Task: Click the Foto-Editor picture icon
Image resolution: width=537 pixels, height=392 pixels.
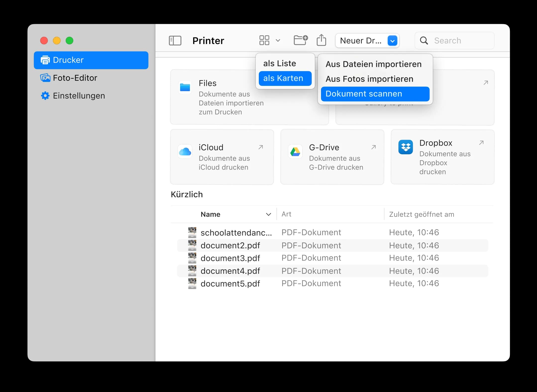Action: point(45,78)
